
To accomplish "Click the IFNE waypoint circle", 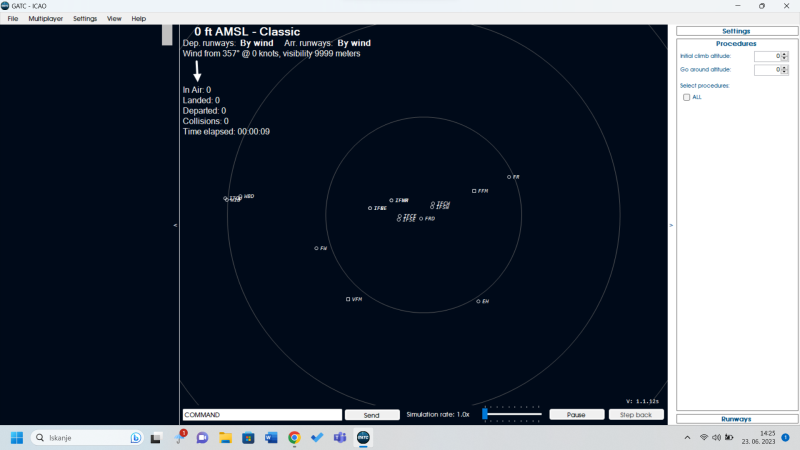I will pyautogui.click(x=370, y=208).
